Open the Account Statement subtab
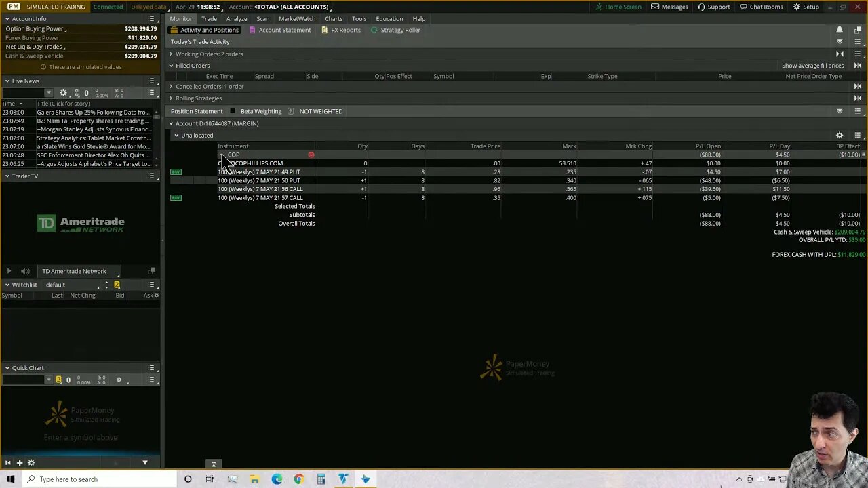 click(280, 30)
